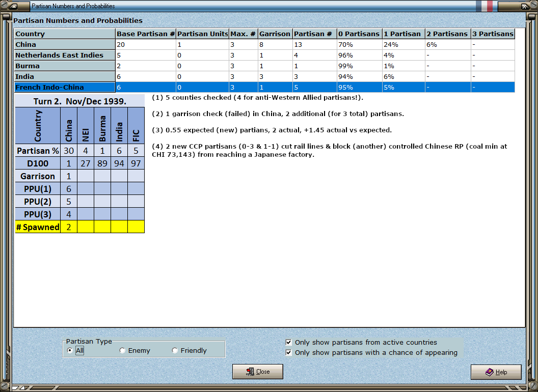Open Help for this dialog

tap(496, 372)
